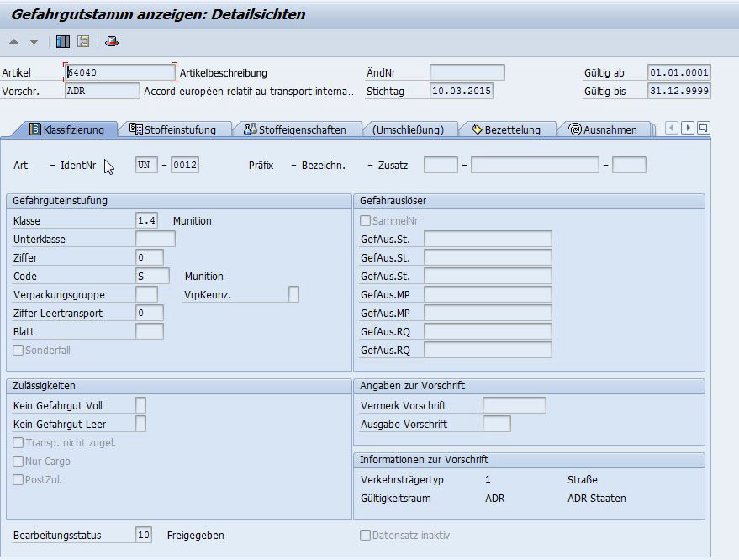Click the Stichtag date field

click(x=461, y=91)
